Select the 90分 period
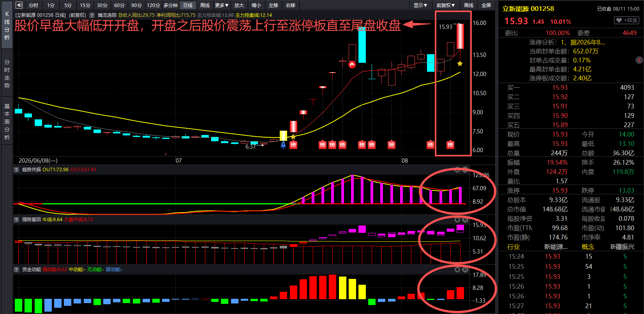Screen dimensions: 644x314 pyautogui.click(x=137, y=5)
